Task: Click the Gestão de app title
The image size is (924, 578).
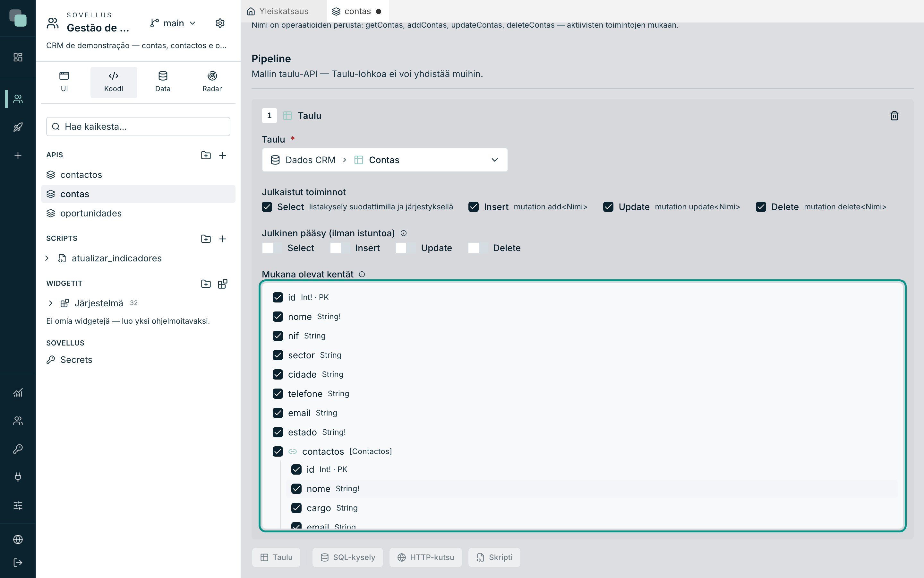Action: point(98,28)
